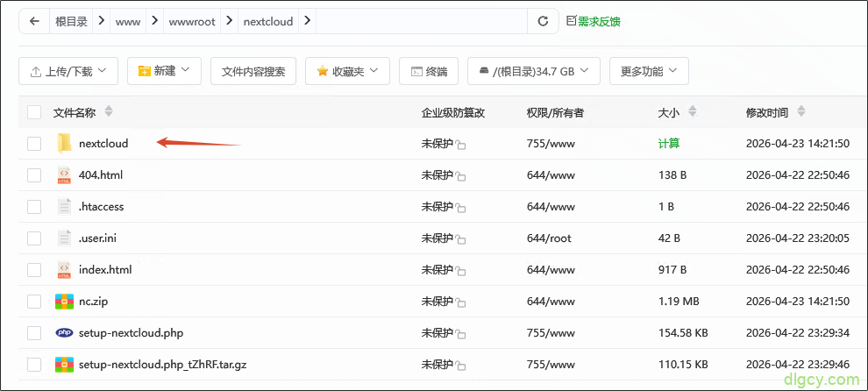Screen dimensions: 868x391
Task: Open the nextcloud folder icon
Action: coord(64,144)
